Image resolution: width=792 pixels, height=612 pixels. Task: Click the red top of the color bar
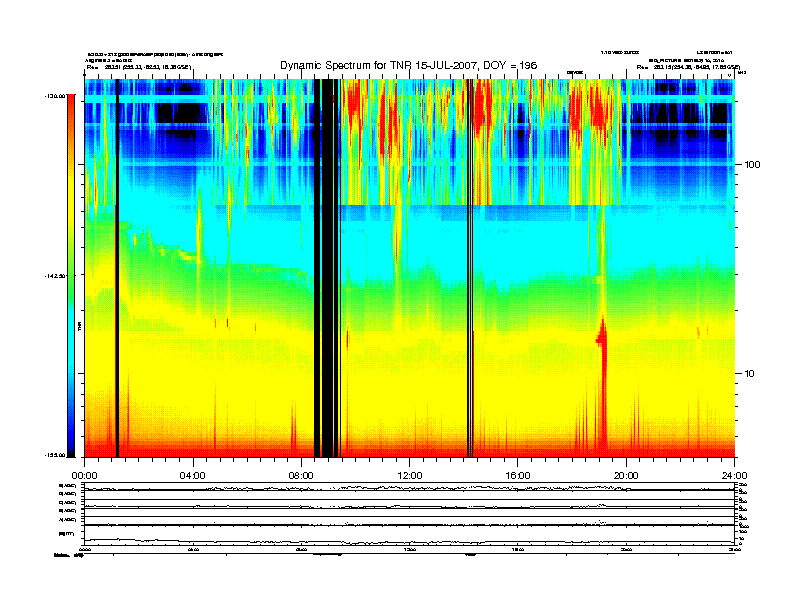pyautogui.click(x=71, y=106)
